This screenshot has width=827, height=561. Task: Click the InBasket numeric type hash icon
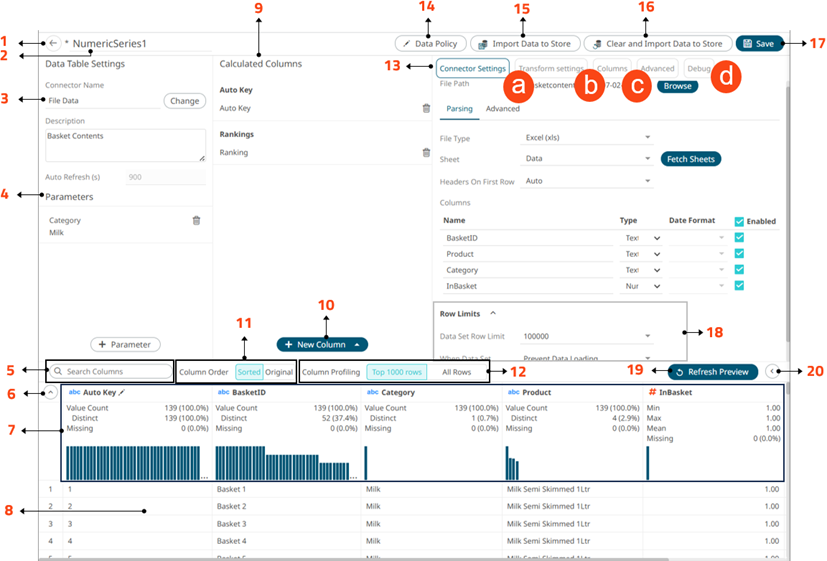[652, 392]
